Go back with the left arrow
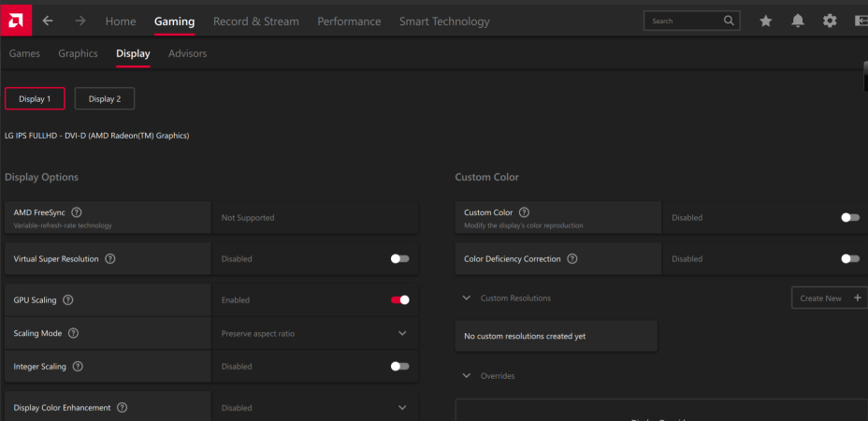Image resolution: width=868 pixels, height=421 pixels. (x=48, y=21)
